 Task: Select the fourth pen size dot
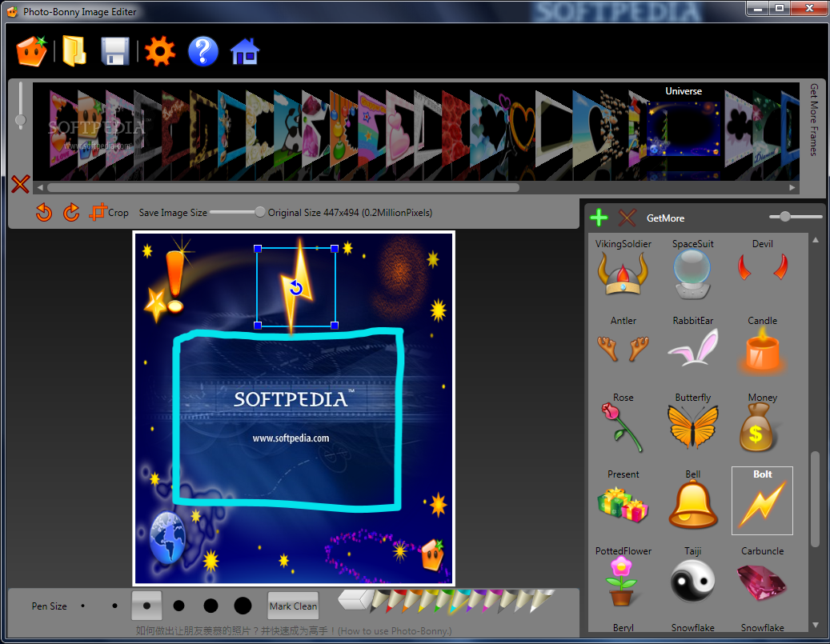tap(179, 606)
